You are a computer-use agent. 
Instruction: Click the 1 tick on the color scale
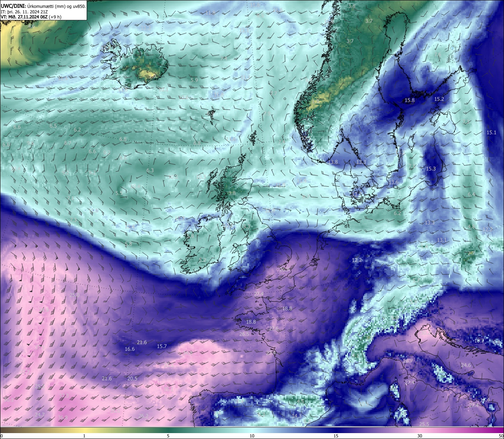[84, 436]
